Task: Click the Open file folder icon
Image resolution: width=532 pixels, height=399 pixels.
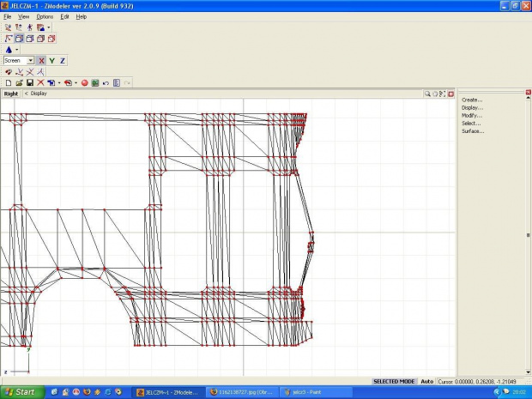Action: click(x=19, y=82)
